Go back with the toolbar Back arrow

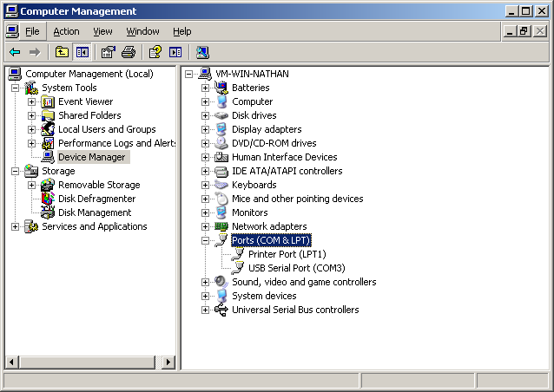point(15,52)
